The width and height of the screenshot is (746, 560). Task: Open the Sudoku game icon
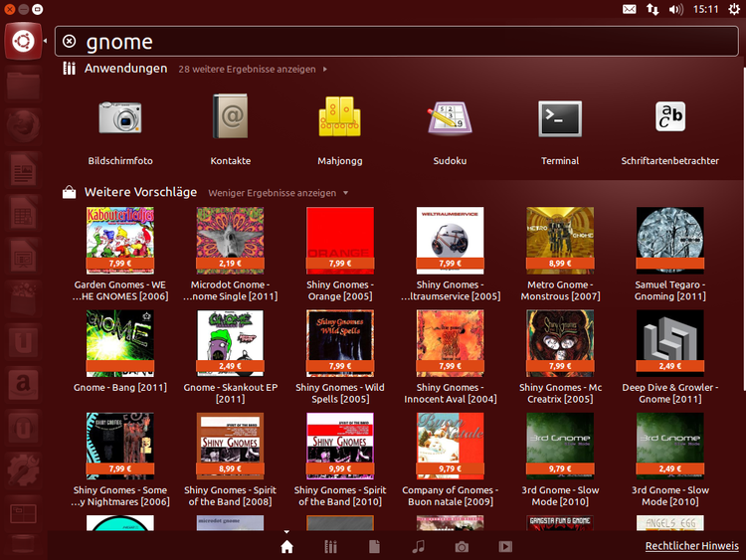[450, 119]
